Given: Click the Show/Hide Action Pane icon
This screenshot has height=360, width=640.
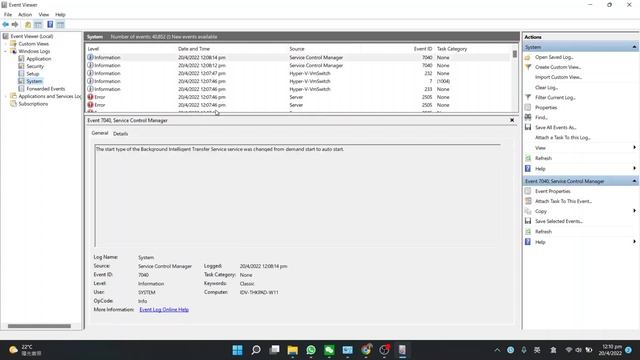Looking at the screenshot, I should coord(60,24).
